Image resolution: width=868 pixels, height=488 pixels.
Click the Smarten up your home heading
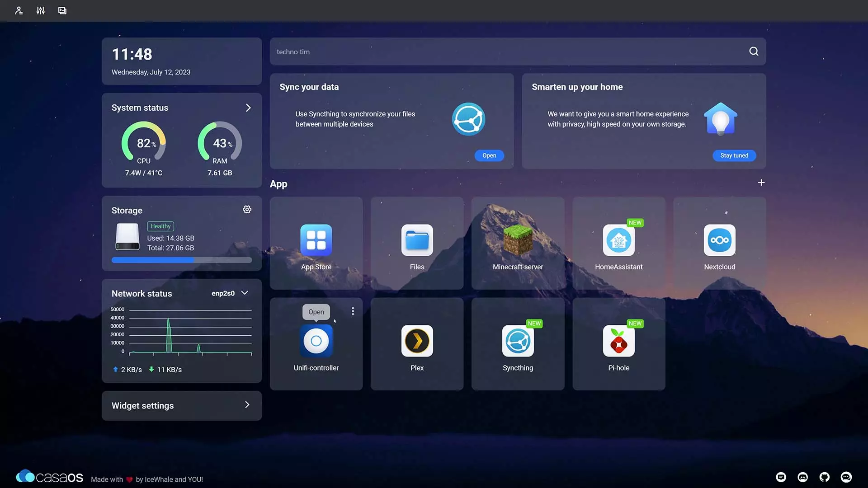click(577, 87)
